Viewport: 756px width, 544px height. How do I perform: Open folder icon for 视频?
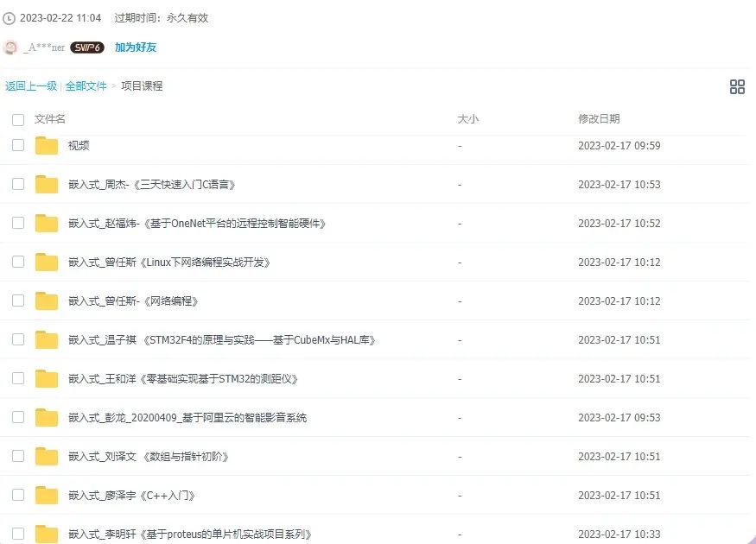pos(47,146)
